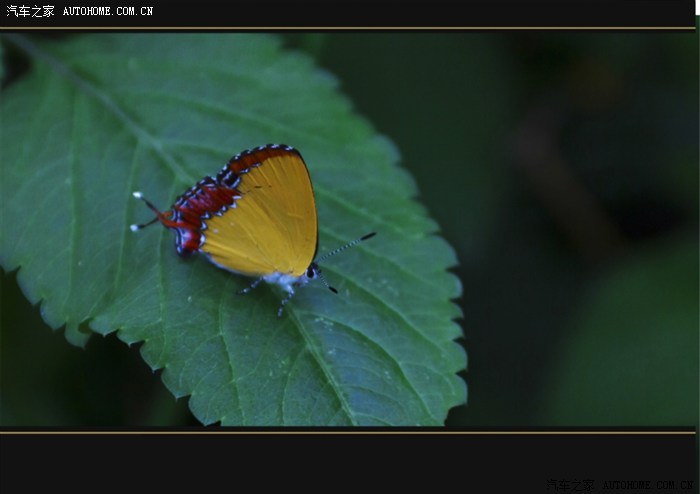
Task: Click the golden border line below the photo
Action: pyautogui.click(x=350, y=432)
